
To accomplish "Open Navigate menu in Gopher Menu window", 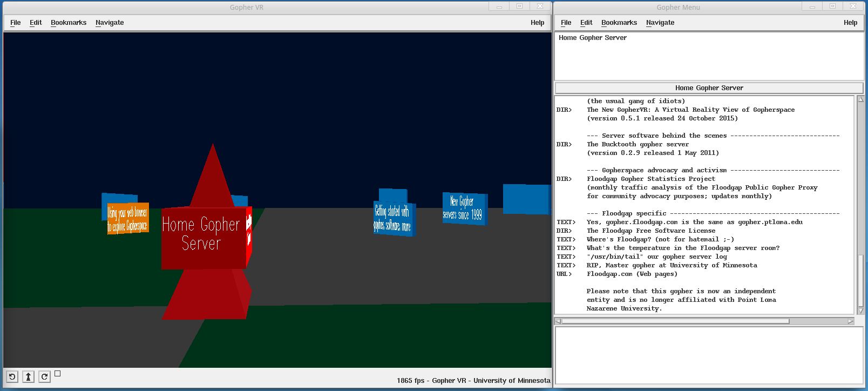I will point(660,23).
